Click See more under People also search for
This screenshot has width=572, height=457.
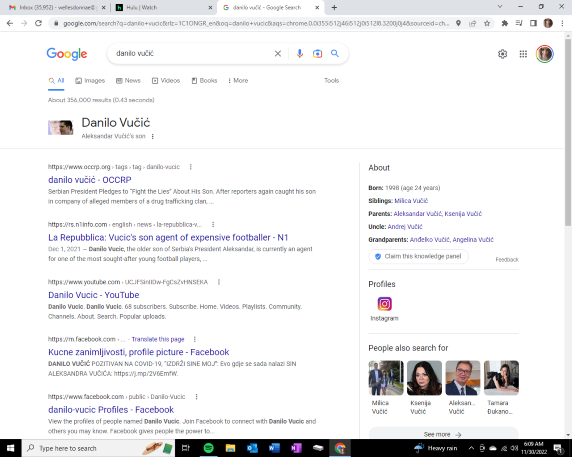(443, 434)
